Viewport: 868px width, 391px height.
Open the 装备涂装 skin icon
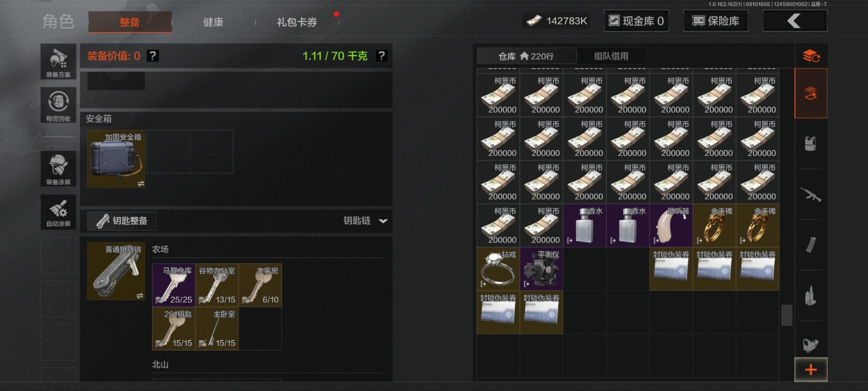tap(58, 169)
